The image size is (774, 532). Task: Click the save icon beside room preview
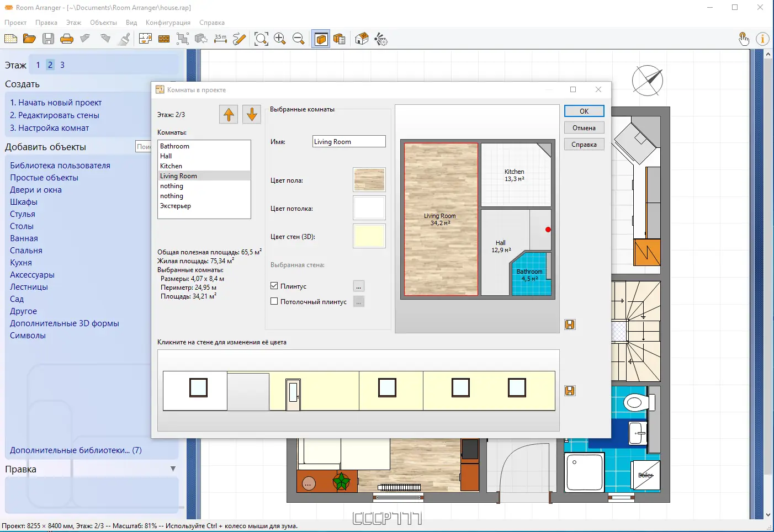click(570, 324)
